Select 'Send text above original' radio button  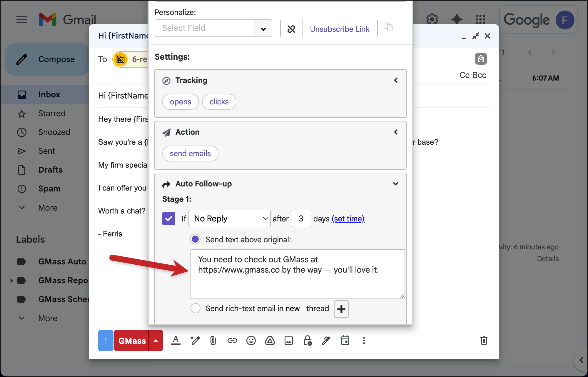point(195,239)
